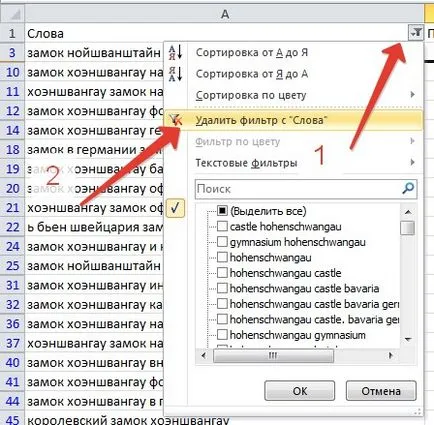The image size is (434, 425).
Task: Select column A header
Action: [225, 14]
